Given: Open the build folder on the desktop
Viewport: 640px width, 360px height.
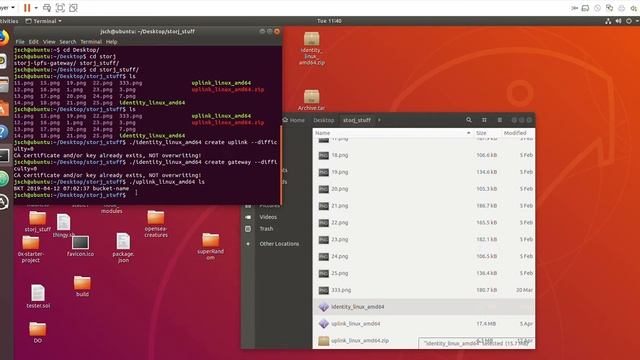Looking at the screenshot, I should [x=82, y=286].
